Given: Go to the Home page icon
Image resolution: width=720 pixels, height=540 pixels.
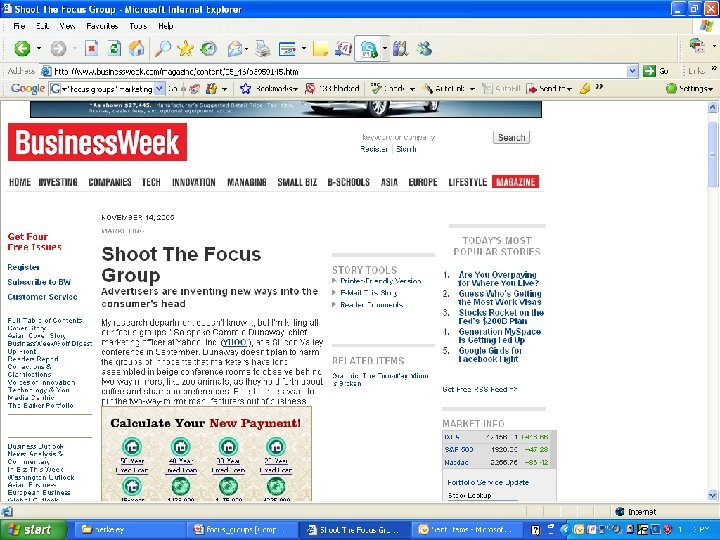Looking at the screenshot, I should 136,48.
